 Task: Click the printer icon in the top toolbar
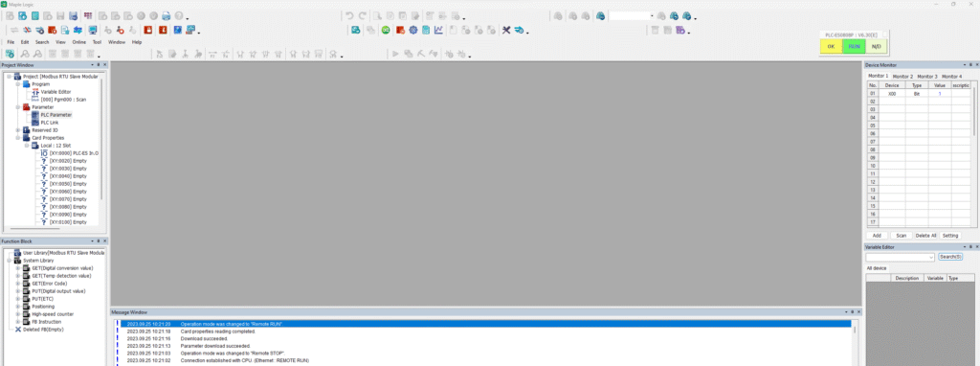pos(167,15)
